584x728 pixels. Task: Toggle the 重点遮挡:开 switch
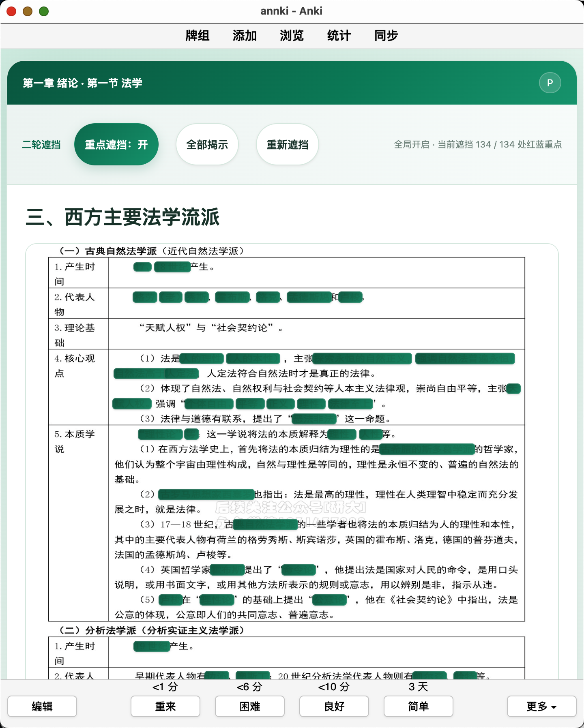(x=116, y=144)
